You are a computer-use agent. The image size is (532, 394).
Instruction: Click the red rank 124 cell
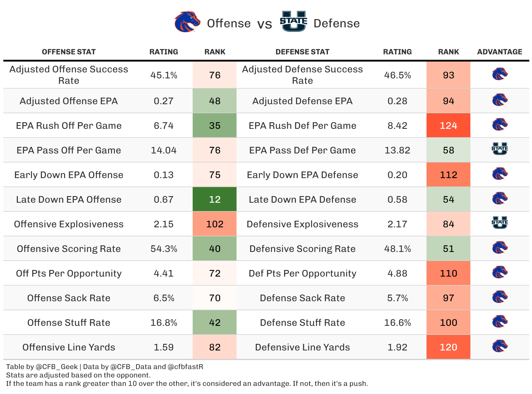point(448,126)
